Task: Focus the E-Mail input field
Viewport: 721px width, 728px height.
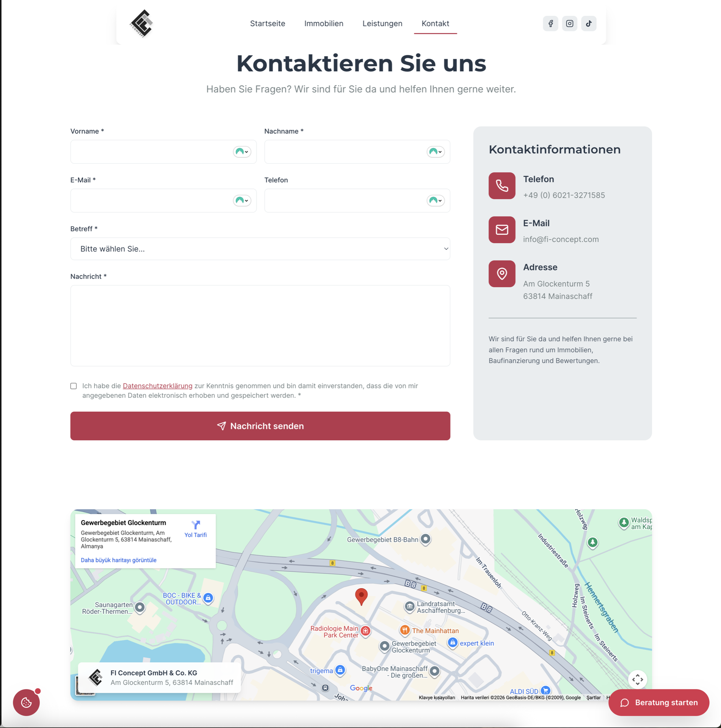Action: 163,200
